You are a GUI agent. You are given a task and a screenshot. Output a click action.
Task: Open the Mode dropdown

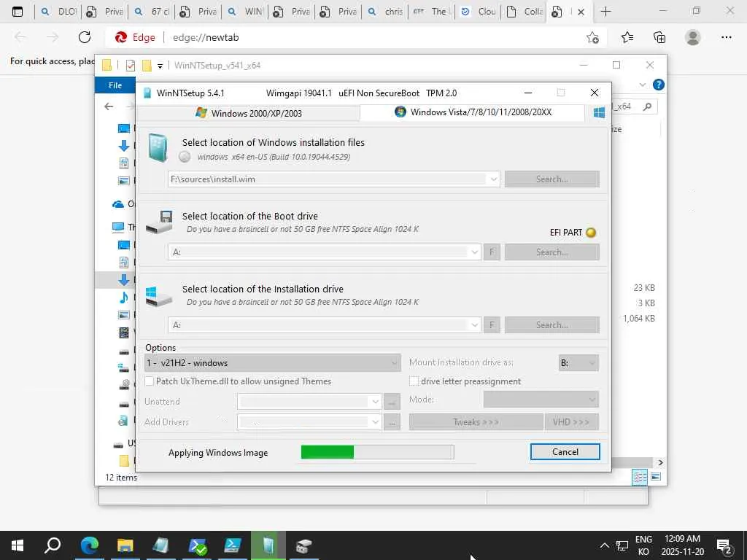click(541, 399)
